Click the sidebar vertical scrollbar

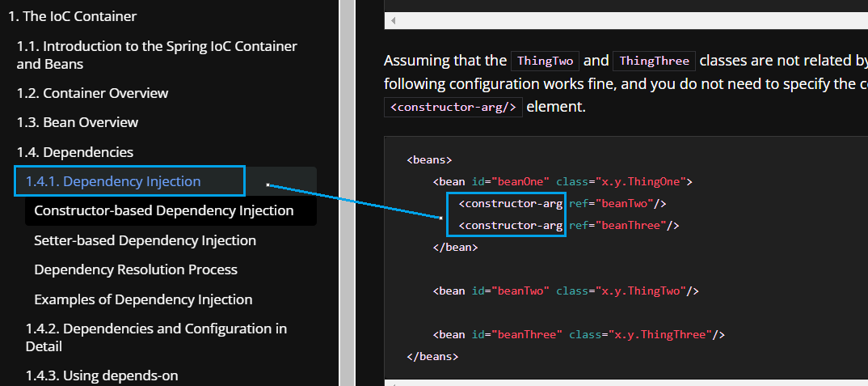click(x=347, y=193)
